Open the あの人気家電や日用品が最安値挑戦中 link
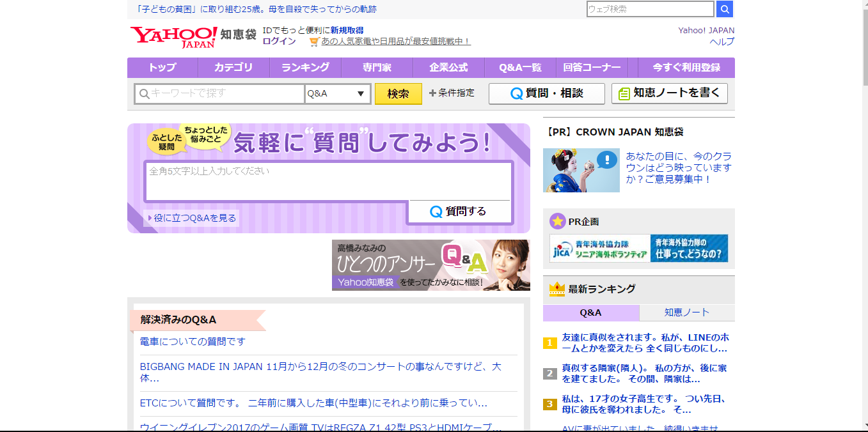Image resolution: width=868 pixels, height=432 pixels. (396, 41)
